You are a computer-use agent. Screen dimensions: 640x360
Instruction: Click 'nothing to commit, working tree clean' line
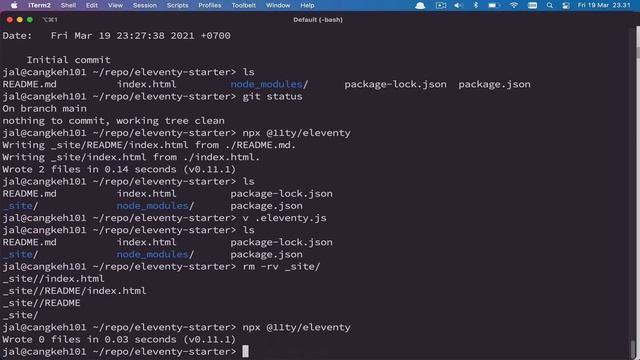(113, 121)
